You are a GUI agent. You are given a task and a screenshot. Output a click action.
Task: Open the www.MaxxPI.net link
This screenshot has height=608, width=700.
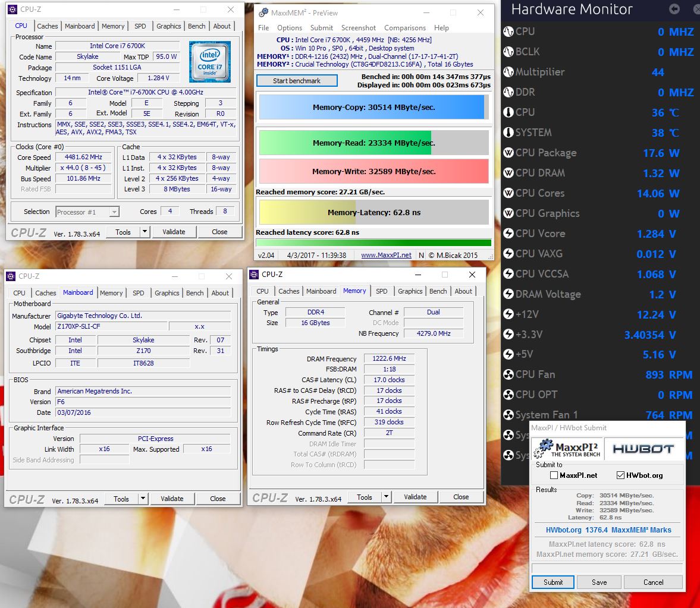tap(386, 255)
